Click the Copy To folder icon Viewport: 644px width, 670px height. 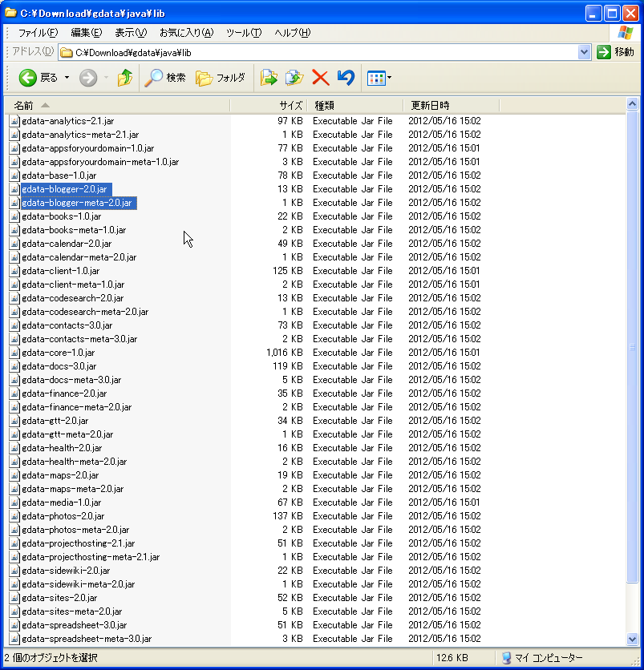click(294, 78)
